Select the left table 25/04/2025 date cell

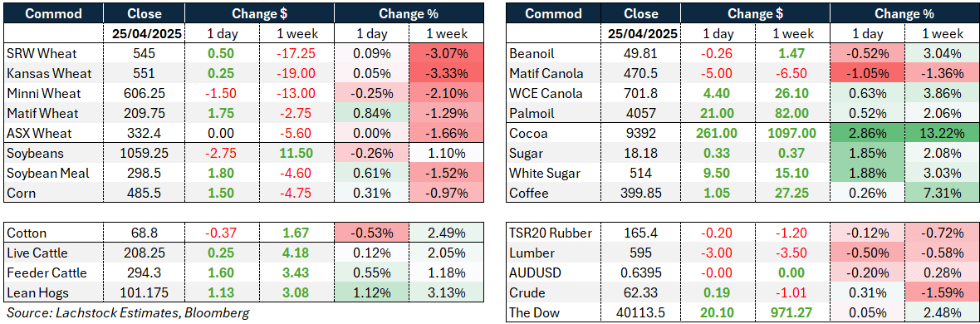coord(144,33)
